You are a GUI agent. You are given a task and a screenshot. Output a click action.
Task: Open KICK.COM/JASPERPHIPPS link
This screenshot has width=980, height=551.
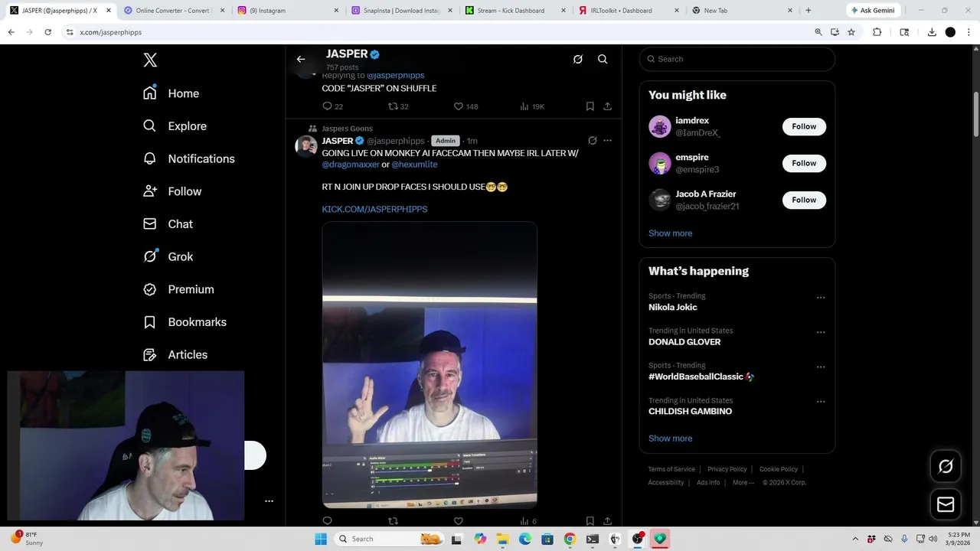coord(374,209)
